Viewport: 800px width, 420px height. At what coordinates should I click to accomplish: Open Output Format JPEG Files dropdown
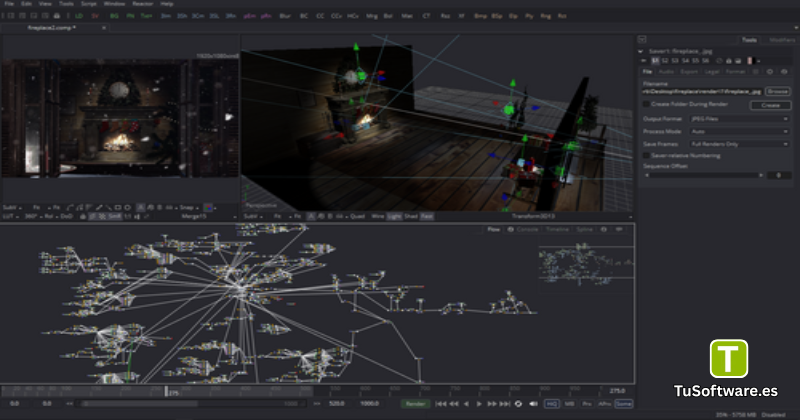pyautogui.click(x=739, y=119)
